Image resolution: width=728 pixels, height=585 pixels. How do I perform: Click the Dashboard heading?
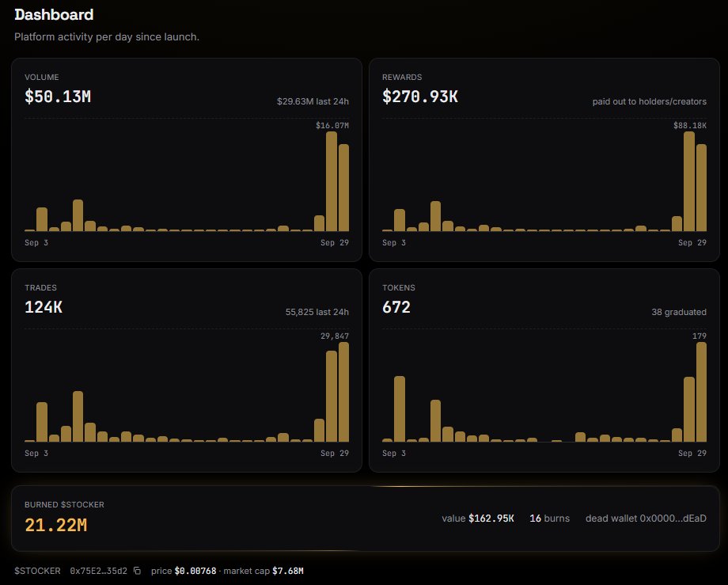54,14
